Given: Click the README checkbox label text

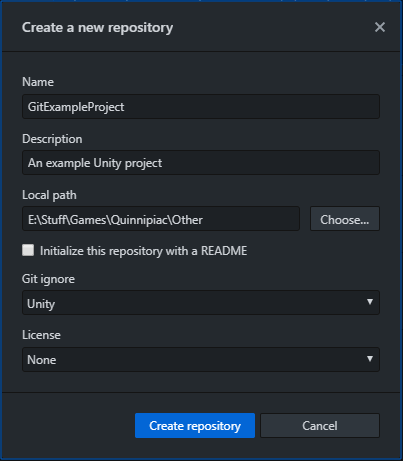Looking at the screenshot, I should [x=144, y=251].
